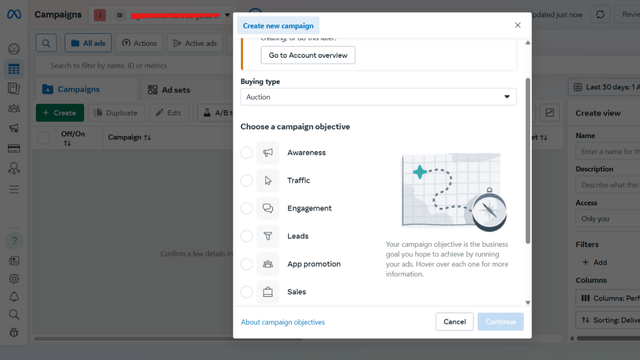Switch to the Ad sets tab
This screenshot has width=640, height=360.
(x=169, y=90)
